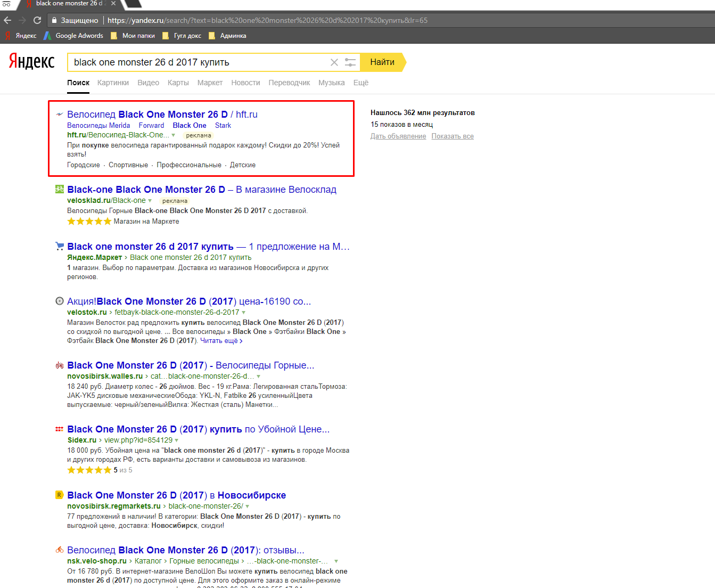The width and height of the screenshot is (715, 588).
Task: Click the Sidex.ru favicon icon
Action: (60, 429)
